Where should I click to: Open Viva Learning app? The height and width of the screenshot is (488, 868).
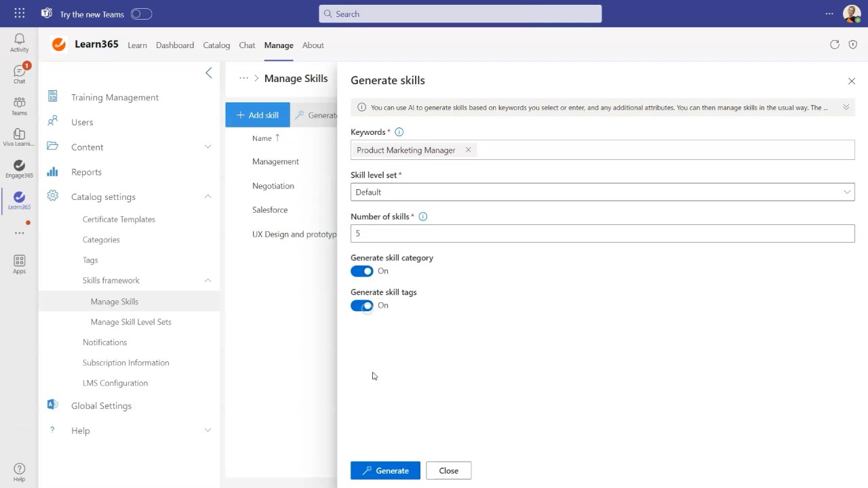19,137
